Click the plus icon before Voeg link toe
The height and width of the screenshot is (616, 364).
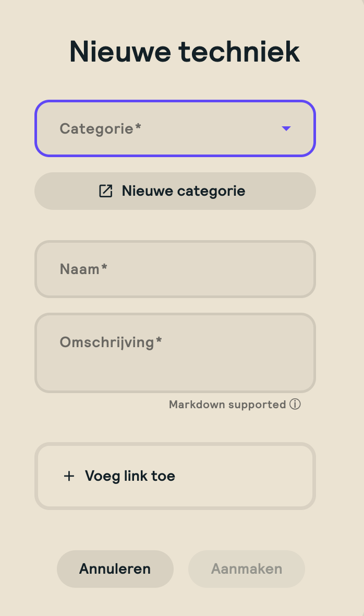[x=69, y=476]
